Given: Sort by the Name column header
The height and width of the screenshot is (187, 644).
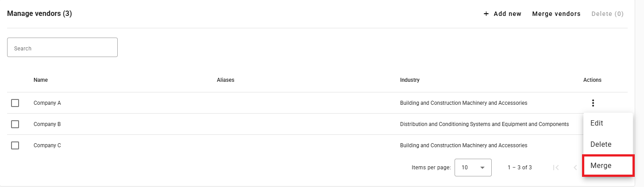Looking at the screenshot, I should click(x=41, y=80).
